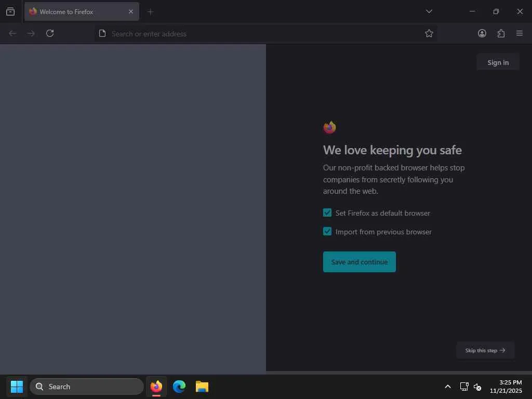
Task: Open the application hamburger menu
Action: (x=520, y=33)
